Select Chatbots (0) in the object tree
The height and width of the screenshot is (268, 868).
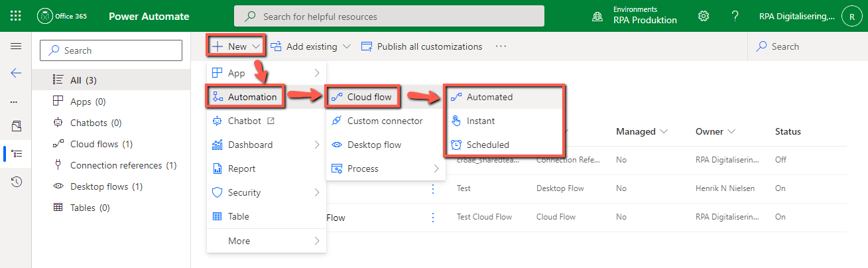tap(111, 123)
